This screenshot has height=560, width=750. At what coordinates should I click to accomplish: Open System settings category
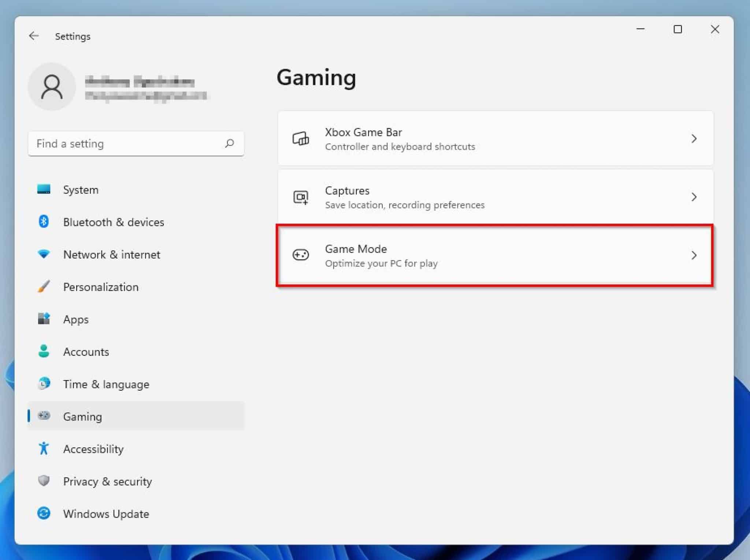tap(136, 190)
